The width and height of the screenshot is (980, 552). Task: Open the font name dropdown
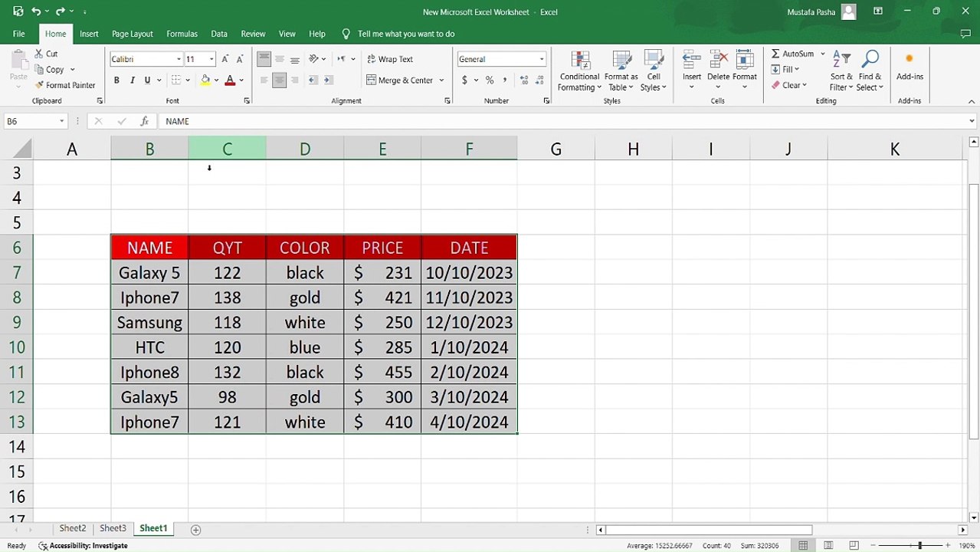coord(179,59)
